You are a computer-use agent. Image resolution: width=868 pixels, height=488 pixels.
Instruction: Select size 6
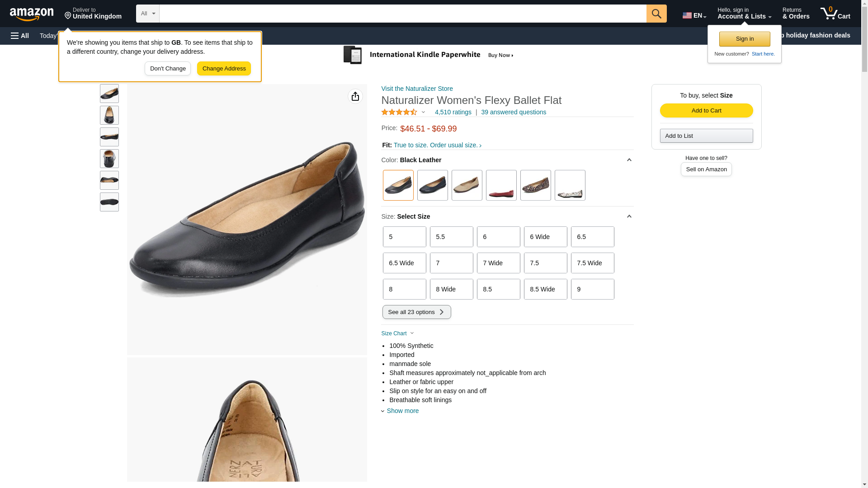[499, 237]
